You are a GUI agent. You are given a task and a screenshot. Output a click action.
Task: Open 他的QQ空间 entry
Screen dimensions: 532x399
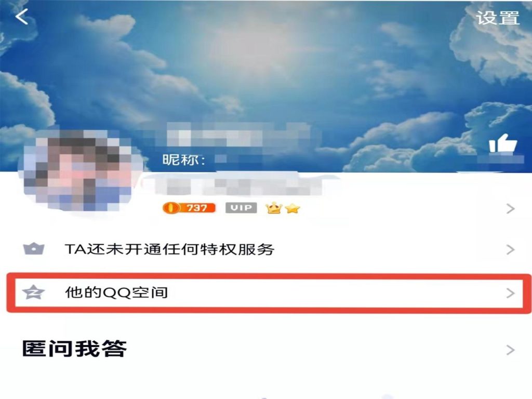[269, 293]
